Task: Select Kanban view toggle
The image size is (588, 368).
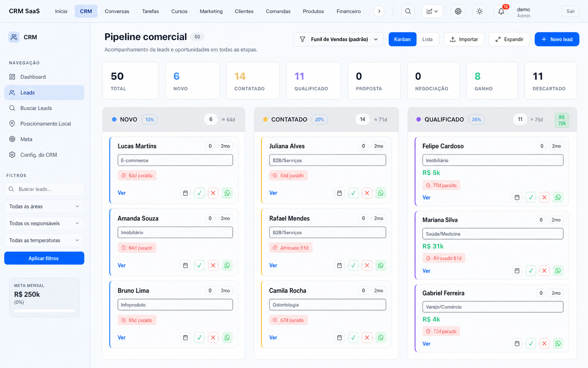Action: point(402,39)
